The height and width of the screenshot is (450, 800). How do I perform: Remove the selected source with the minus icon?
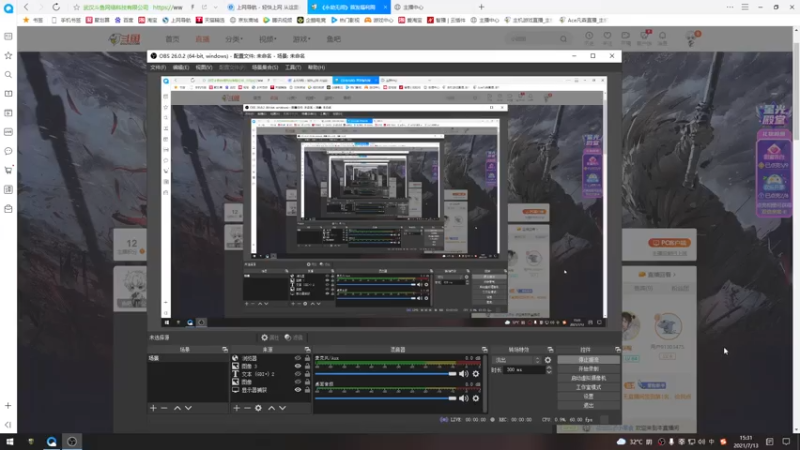pos(247,408)
